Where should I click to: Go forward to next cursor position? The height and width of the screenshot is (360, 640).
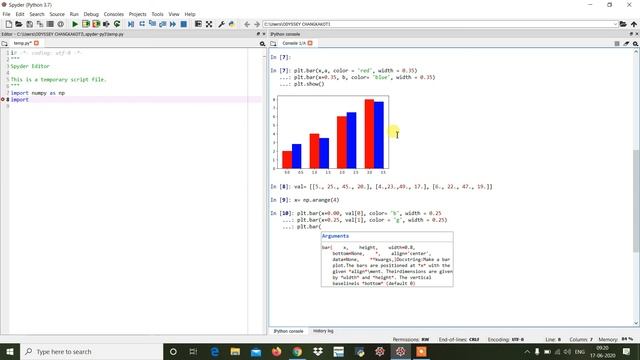[x=257, y=24]
